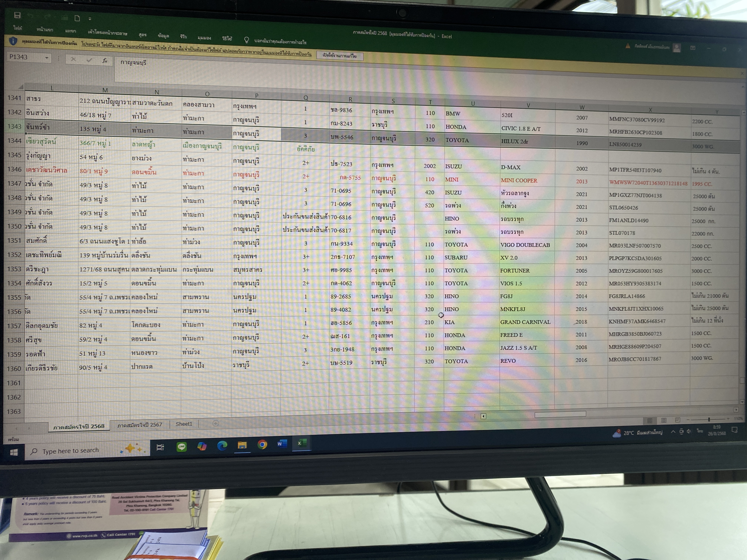This screenshot has height=560, width=747.
Task: Click the Insert Function fx icon
Action: point(105,61)
